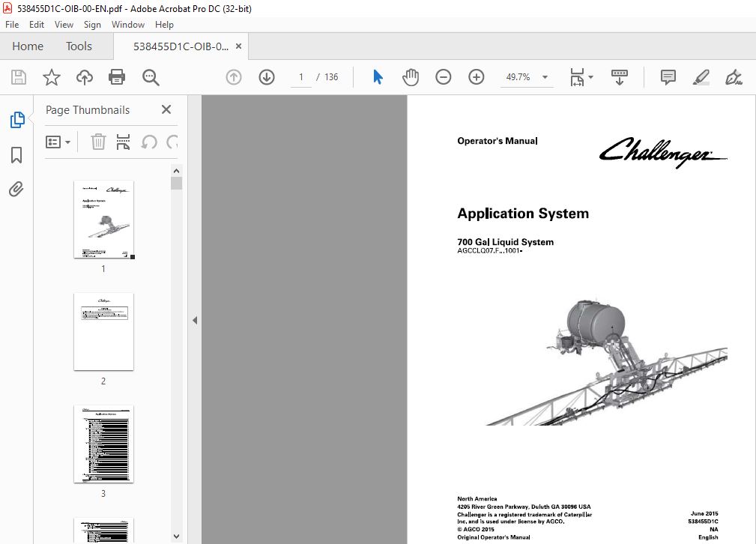756x544 pixels.
Task: Expand the page display options dropdown arrow
Action: click(591, 77)
